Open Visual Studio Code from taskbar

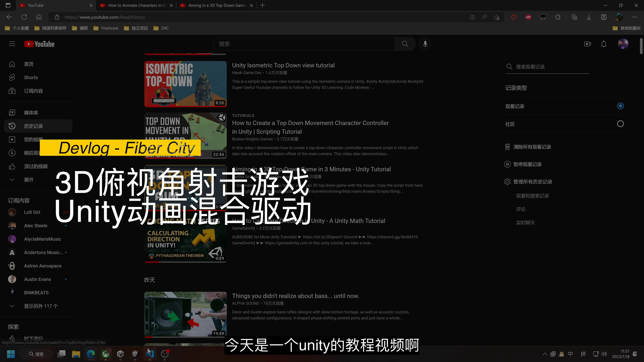[150, 354]
